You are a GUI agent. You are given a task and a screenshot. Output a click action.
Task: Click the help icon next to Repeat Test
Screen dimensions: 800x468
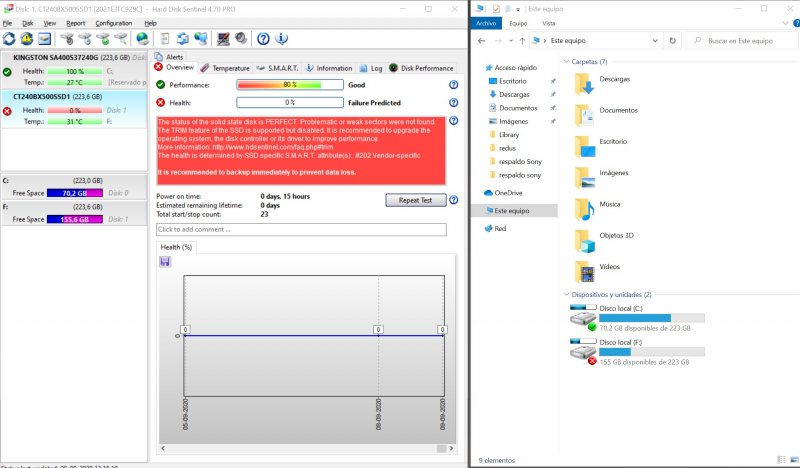click(x=454, y=200)
